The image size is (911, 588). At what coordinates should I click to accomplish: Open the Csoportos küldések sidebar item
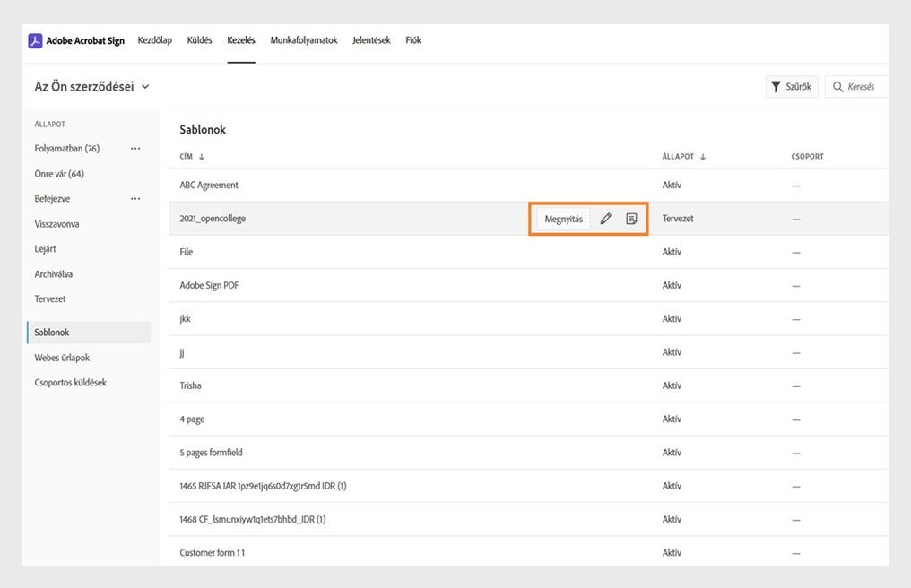coord(71,383)
